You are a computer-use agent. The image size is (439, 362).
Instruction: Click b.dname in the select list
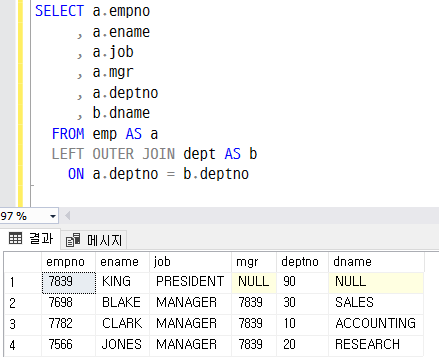coord(121,113)
